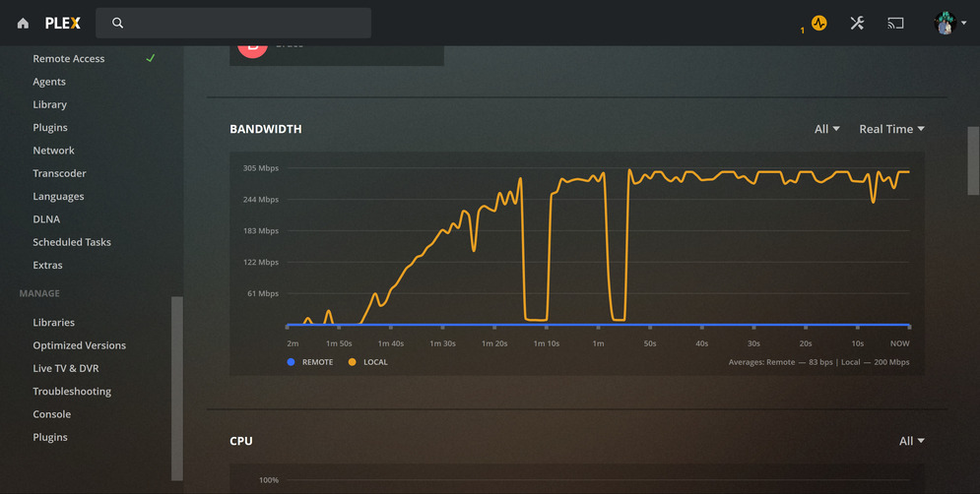The height and width of the screenshot is (494, 980).
Task: Click the cast to player icon
Action: [x=895, y=23]
